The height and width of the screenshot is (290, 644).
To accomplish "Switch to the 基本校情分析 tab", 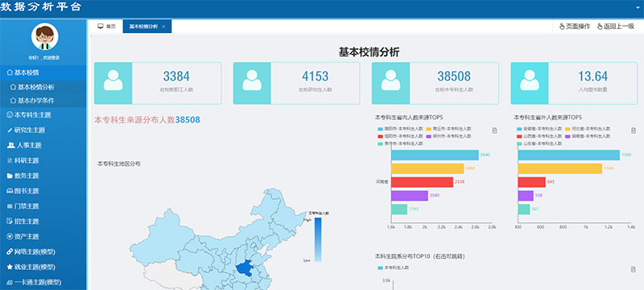I will pos(147,27).
